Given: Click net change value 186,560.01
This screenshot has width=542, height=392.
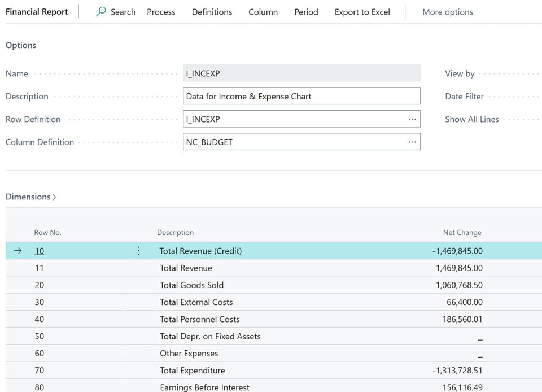Looking at the screenshot, I should pos(462,319).
